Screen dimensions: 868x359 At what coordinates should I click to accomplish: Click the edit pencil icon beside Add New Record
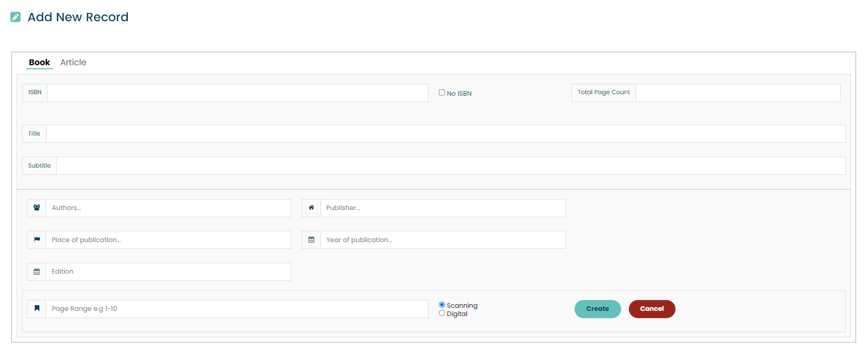coord(16,17)
